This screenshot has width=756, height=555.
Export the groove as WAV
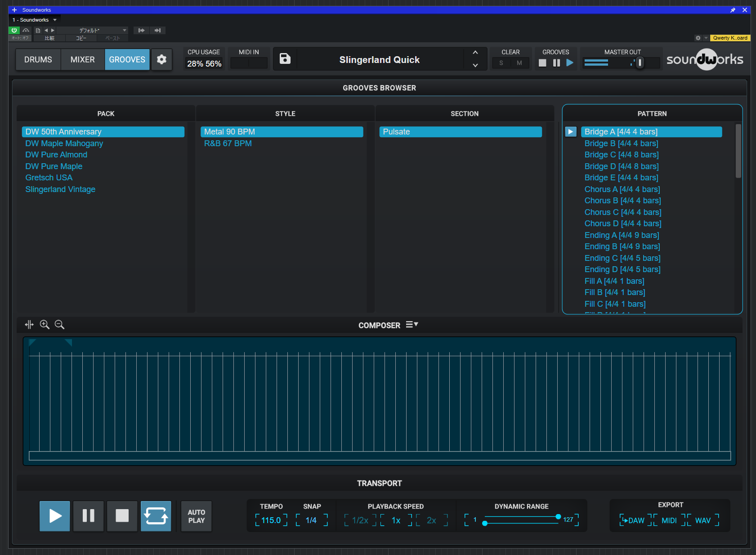[703, 520]
